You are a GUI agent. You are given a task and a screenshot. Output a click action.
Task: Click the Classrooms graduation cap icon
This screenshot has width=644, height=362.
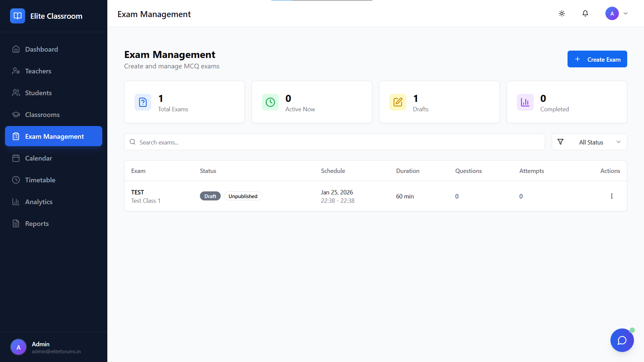click(x=16, y=114)
